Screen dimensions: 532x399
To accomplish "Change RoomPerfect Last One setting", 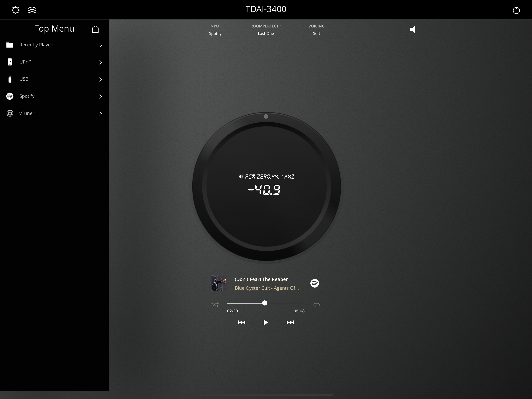I will point(266,30).
